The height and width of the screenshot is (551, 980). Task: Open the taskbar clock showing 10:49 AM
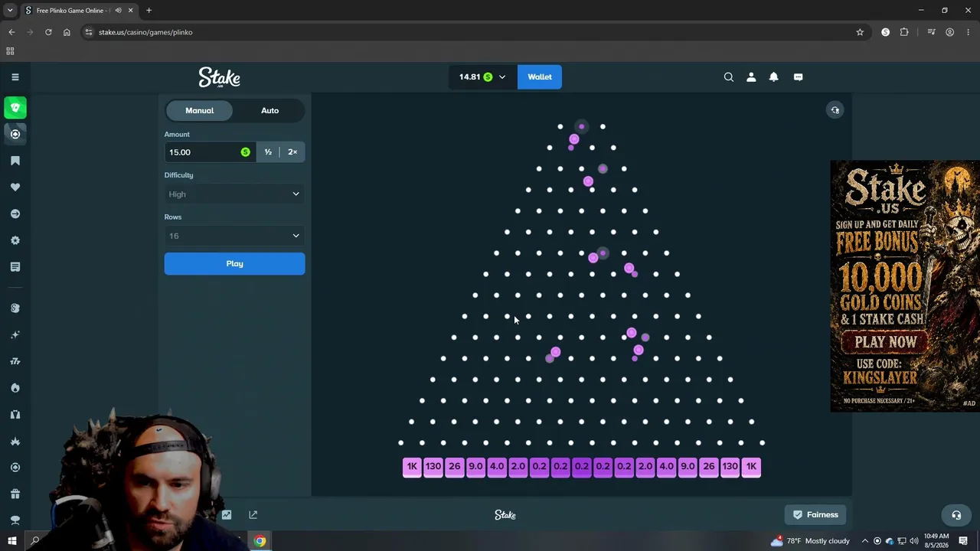tap(936, 541)
